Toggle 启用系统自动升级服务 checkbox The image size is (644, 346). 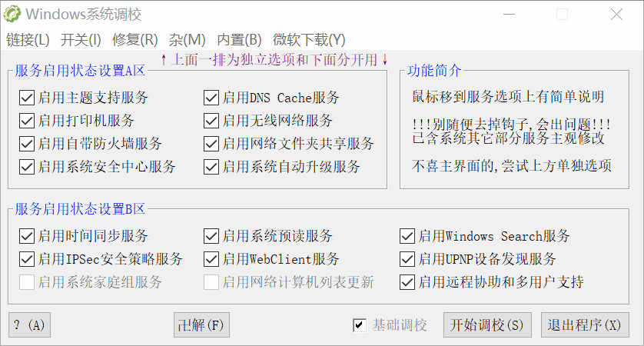point(211,167)
